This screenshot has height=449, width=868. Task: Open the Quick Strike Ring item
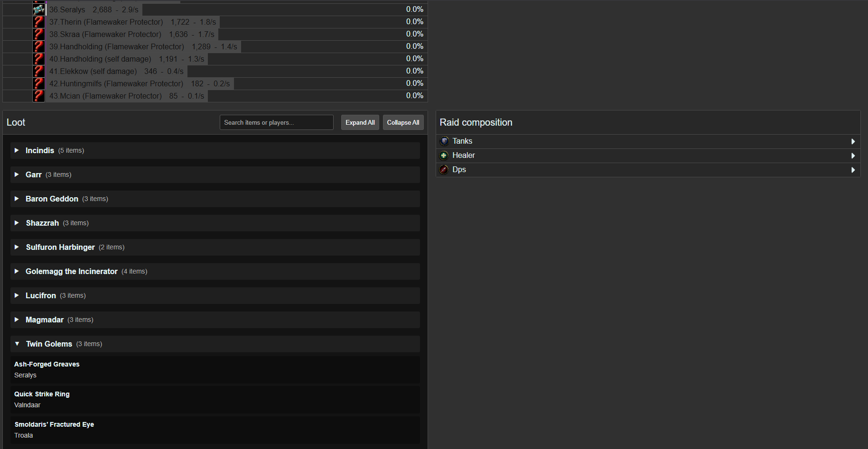click(42, 394)
